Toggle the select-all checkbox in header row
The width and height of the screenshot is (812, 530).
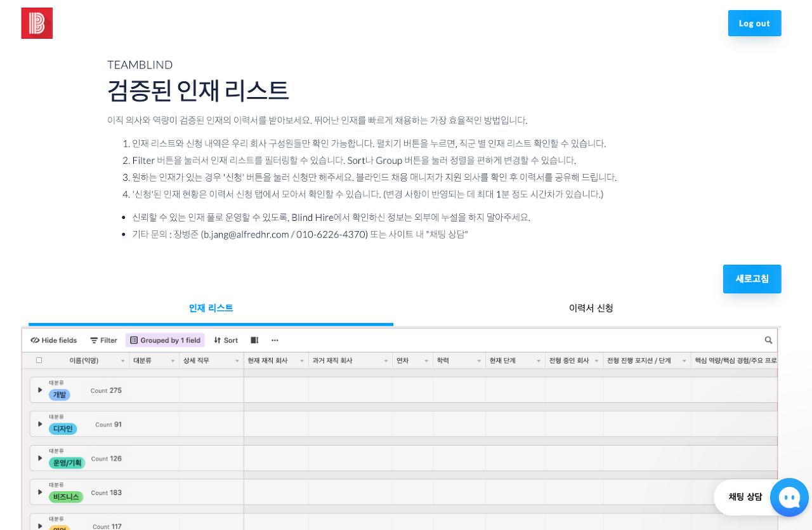coord(39,360)
